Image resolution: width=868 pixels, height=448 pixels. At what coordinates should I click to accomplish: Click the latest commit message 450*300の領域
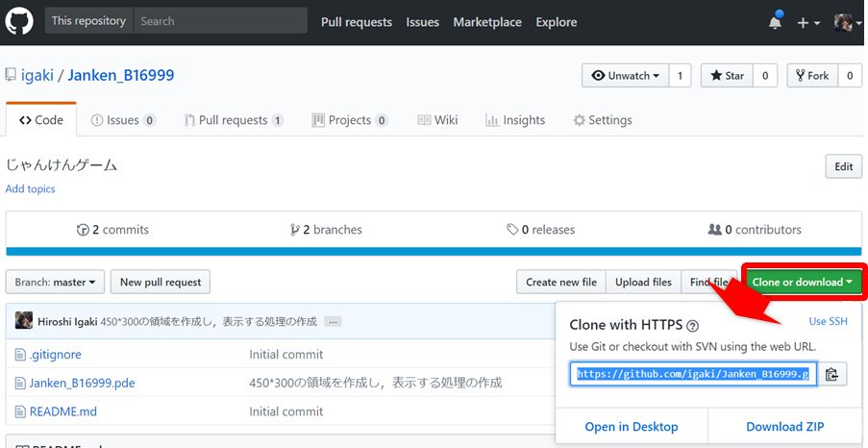(209, 322)
